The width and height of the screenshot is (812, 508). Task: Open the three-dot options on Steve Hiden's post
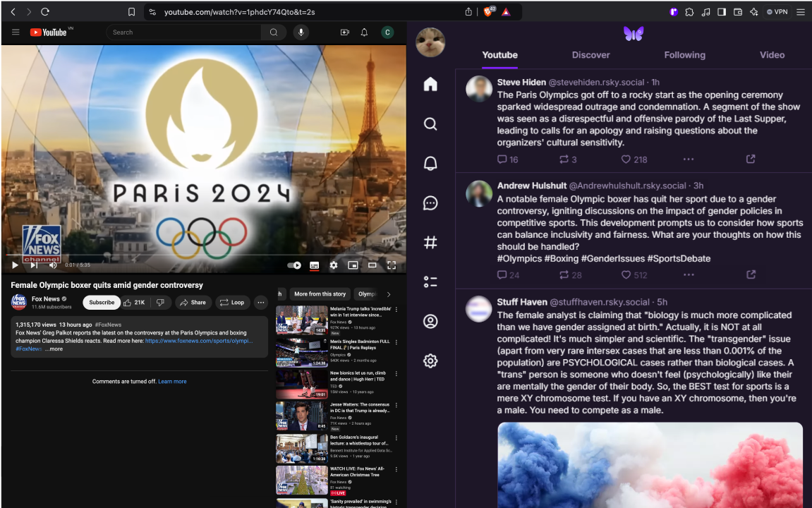(x=689, y=159)
